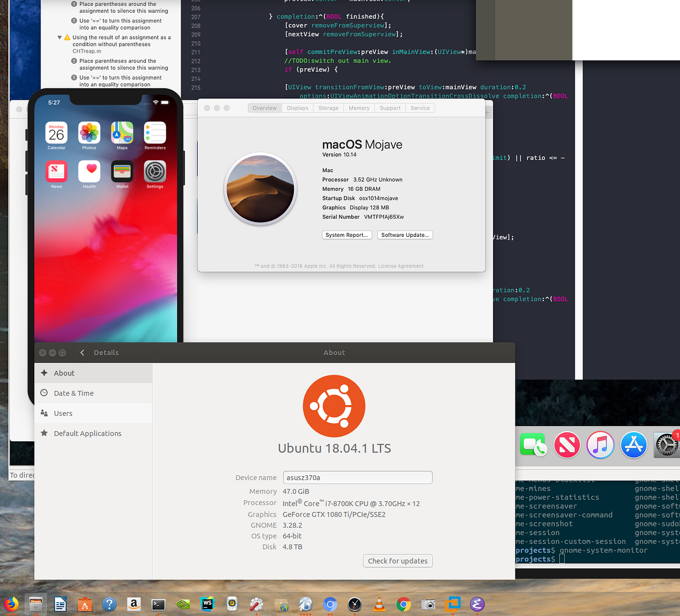680x616 pixels.
Task: Launch Maps on the iPhone simulator
Action: click(122, 133)
